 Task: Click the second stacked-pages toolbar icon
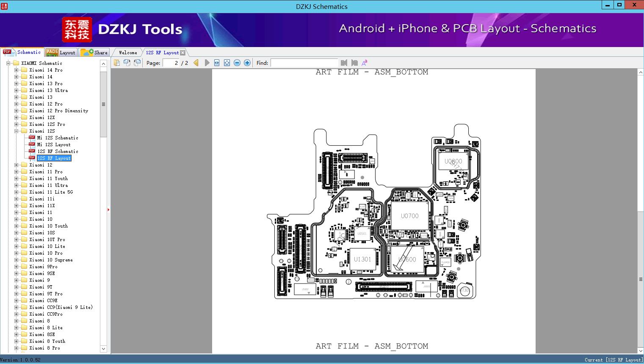(x=127, y=63)
